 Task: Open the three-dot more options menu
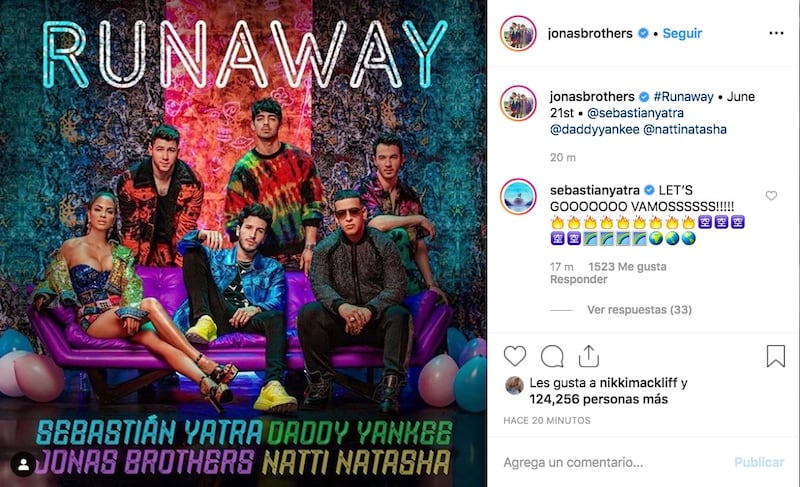tap(776, 33)
